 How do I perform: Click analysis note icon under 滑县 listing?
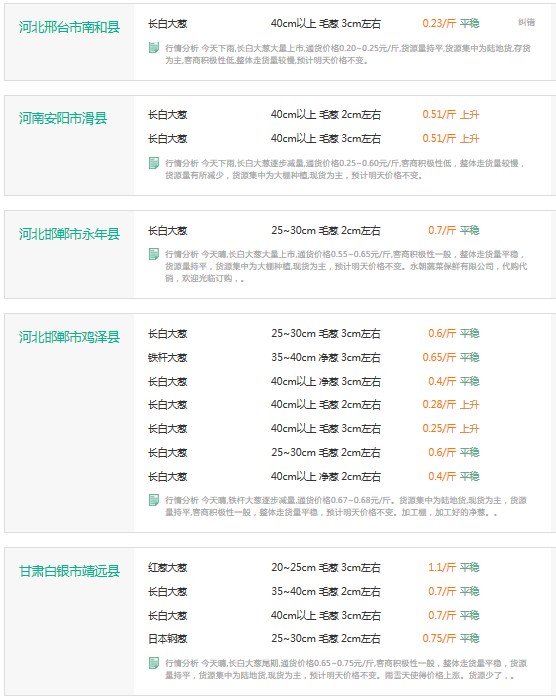154,163
